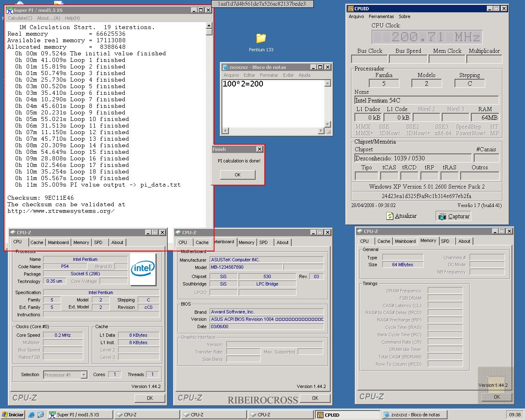This screenshot has width=525, height=420.
Task: Open About...(A) menu in Super PI
Action: click(48, 18)
